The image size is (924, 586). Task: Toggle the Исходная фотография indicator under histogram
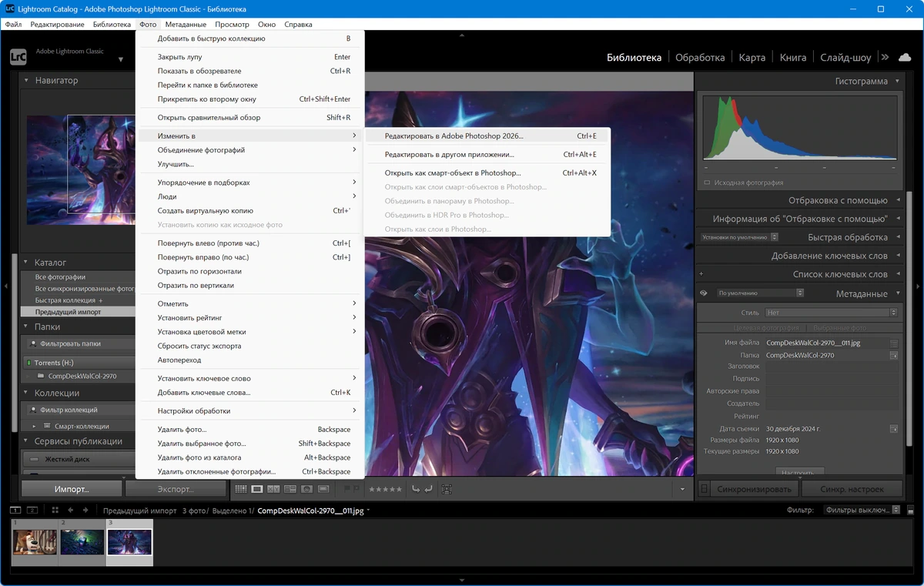(707, 182)
